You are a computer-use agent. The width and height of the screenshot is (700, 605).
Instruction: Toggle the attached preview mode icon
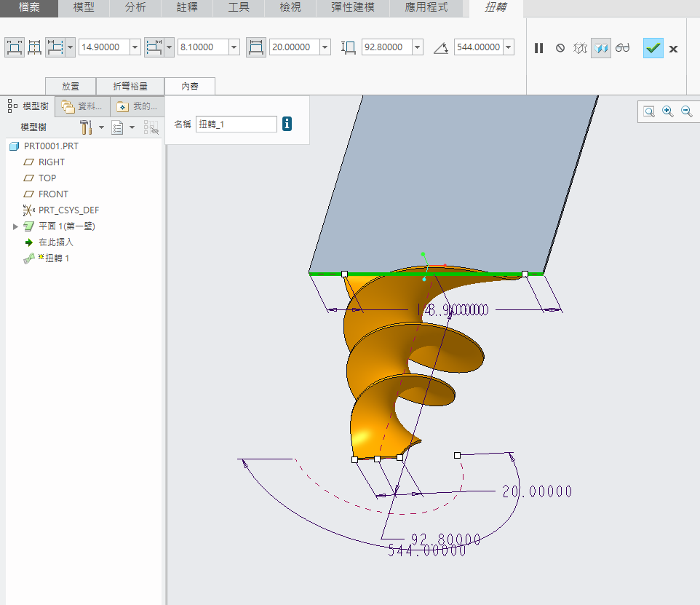point(600,48)
